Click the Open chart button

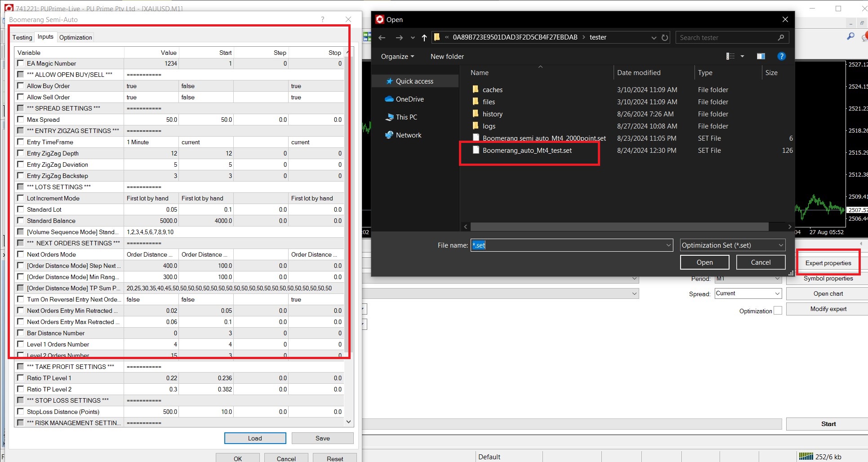828,294
